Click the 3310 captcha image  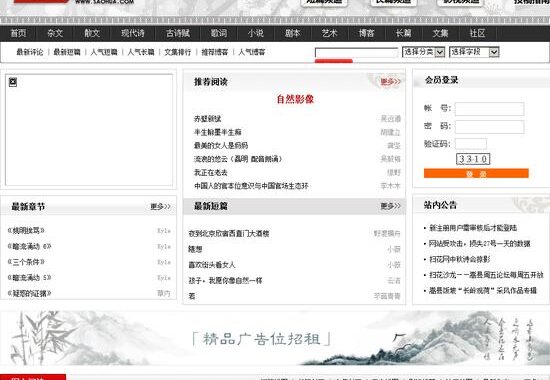coord(473,159)
